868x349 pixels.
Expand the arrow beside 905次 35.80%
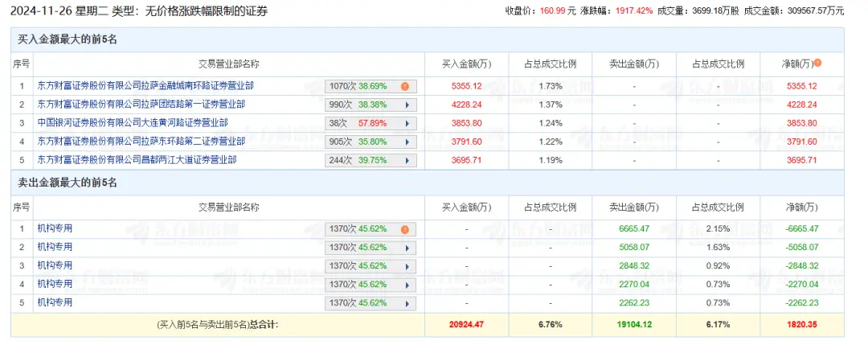pos(407,142)
